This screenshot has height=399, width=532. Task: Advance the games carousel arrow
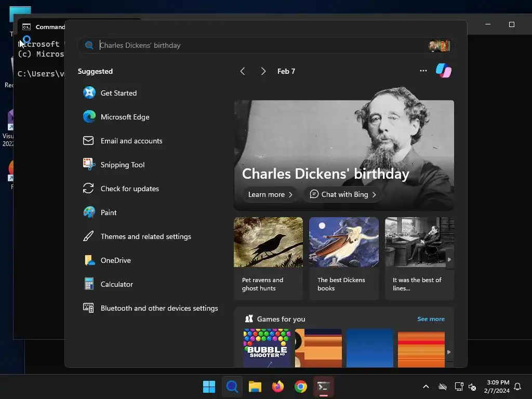coord(449,352)
